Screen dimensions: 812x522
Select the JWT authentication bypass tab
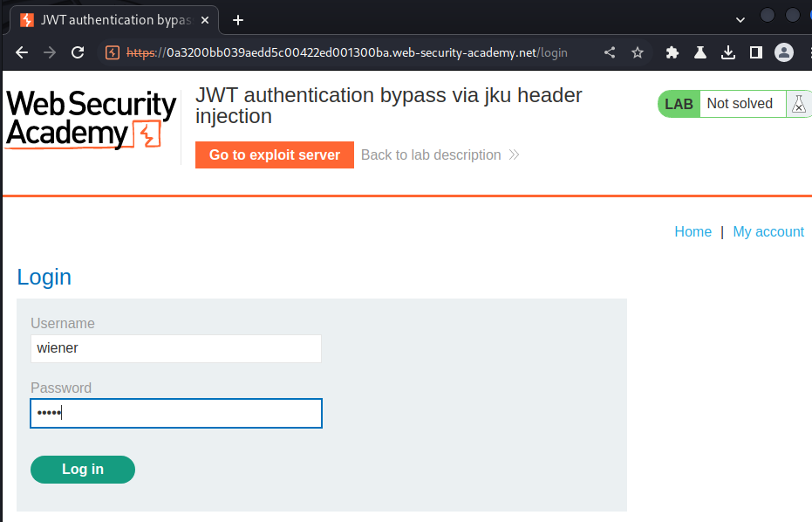115,20
